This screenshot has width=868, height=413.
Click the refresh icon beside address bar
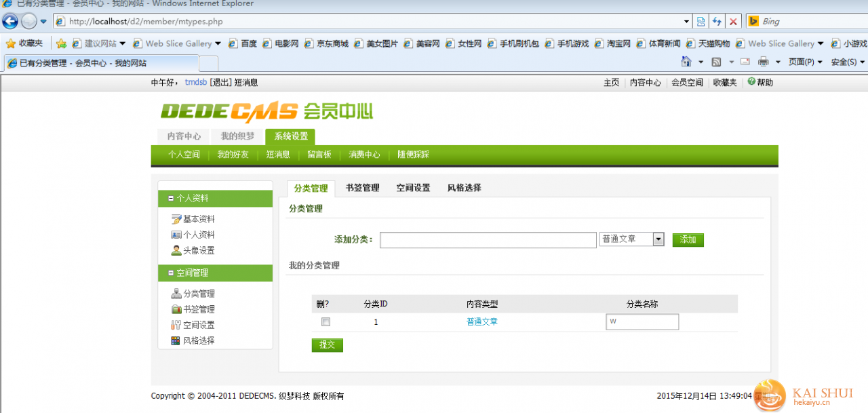coord(717,22)
